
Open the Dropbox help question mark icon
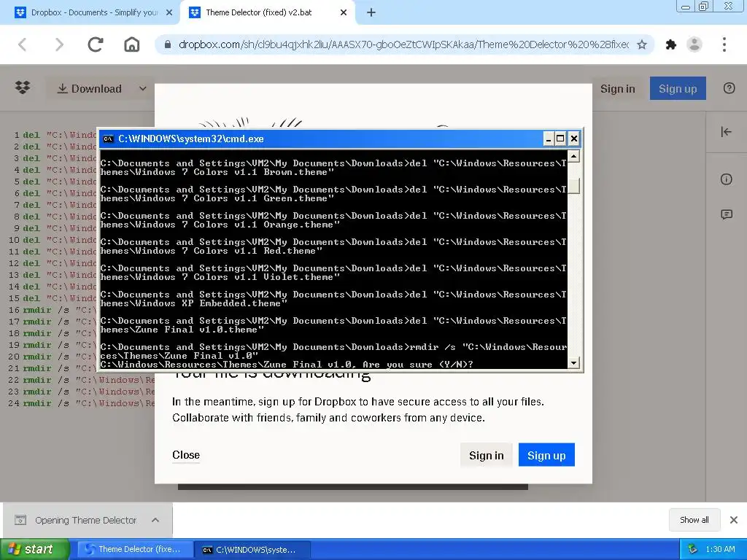click(x=729, y=88)
